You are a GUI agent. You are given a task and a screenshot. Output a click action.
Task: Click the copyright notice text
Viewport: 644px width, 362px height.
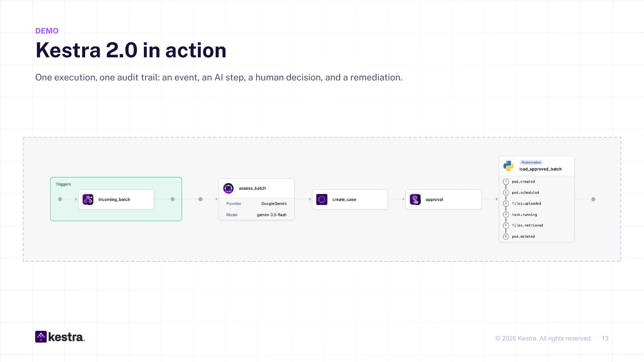pos(543,339)
